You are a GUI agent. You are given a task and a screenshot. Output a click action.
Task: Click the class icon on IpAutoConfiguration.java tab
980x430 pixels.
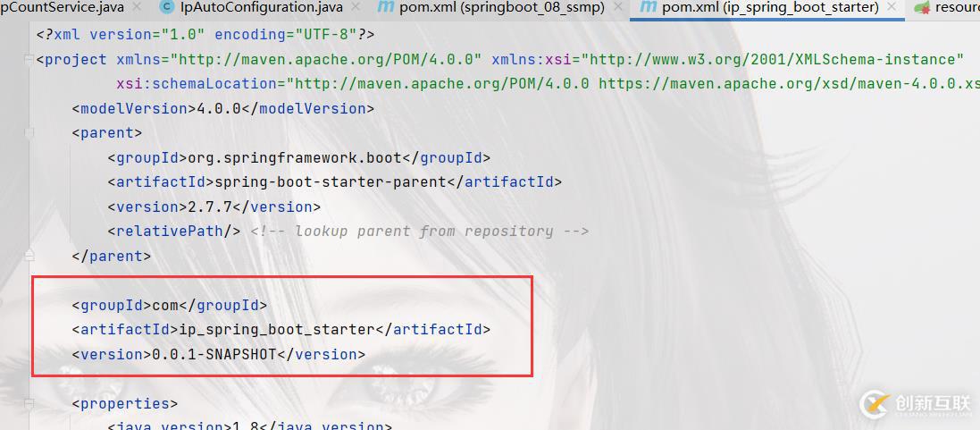point(167,7)
